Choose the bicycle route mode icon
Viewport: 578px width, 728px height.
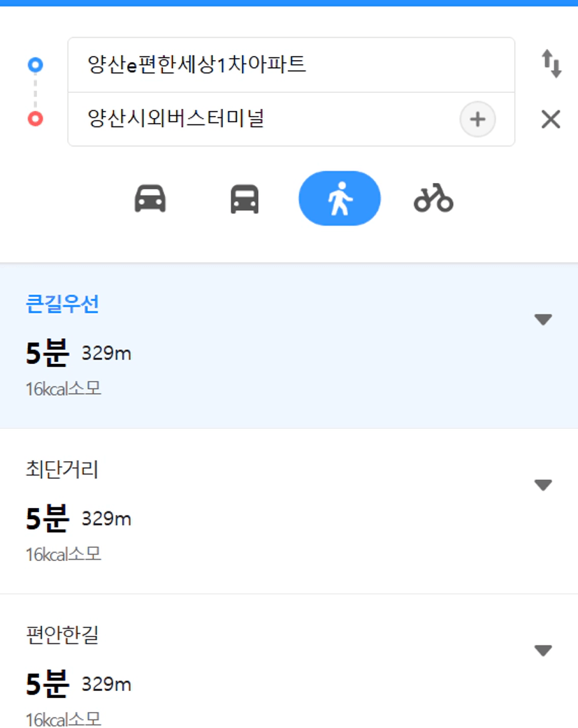pos(433,198)
